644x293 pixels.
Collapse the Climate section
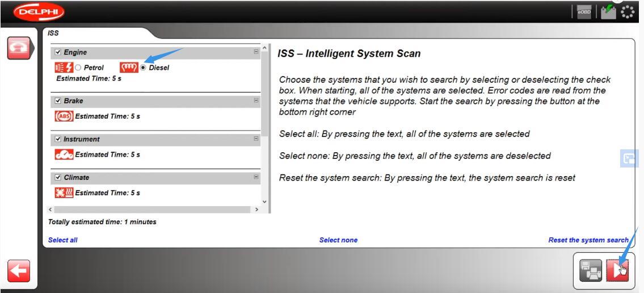click(256, 177)
